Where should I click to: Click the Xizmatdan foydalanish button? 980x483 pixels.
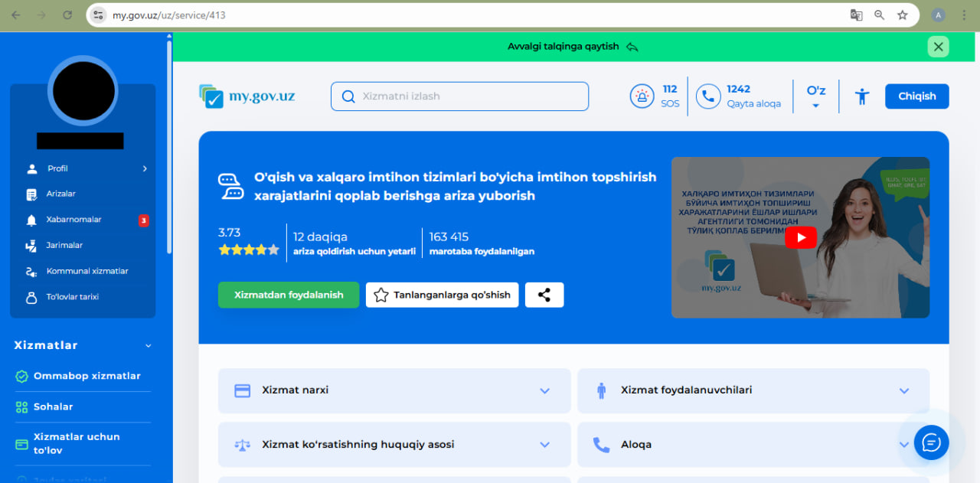pos(289,295)
